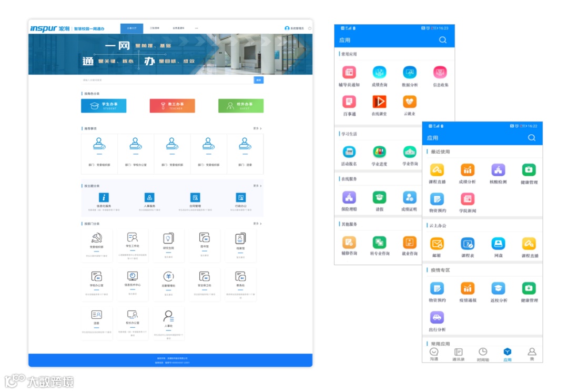Switch to 时间轴 timeline tab
568x392 pixels.
[x=483, y=354]
